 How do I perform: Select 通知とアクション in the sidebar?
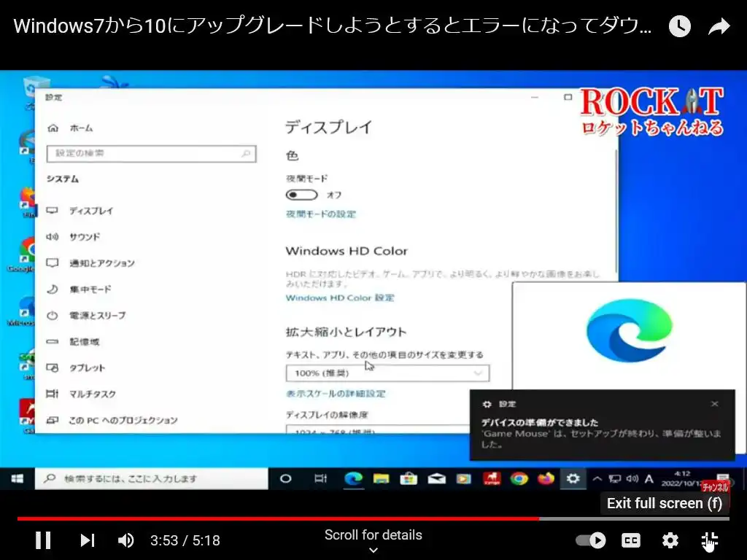click(x=90, y=262)
